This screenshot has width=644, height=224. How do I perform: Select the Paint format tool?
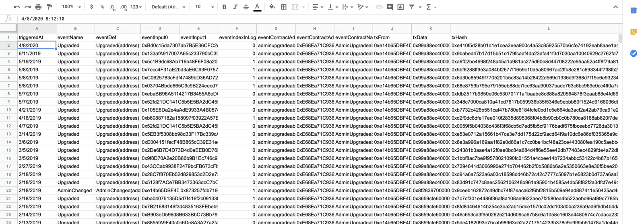click(x=49, y=7)
